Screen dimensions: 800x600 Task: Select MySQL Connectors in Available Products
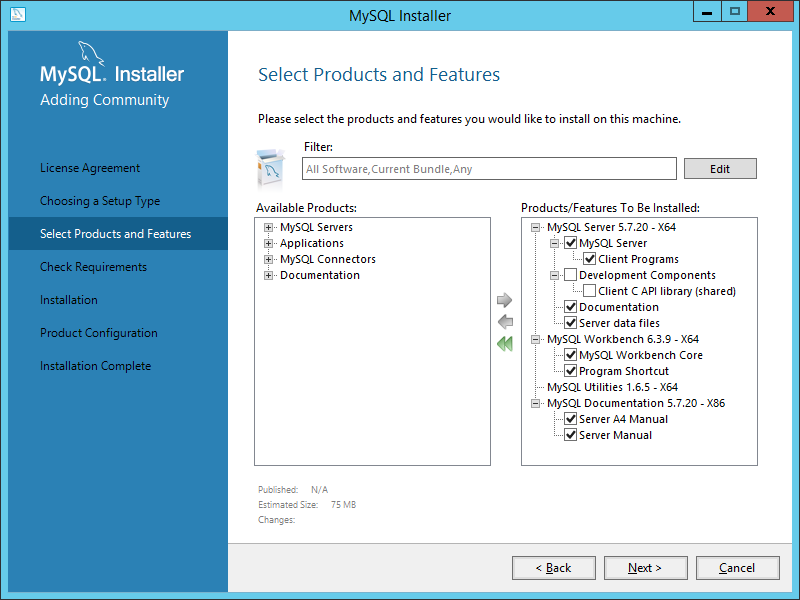pos(328,259)
